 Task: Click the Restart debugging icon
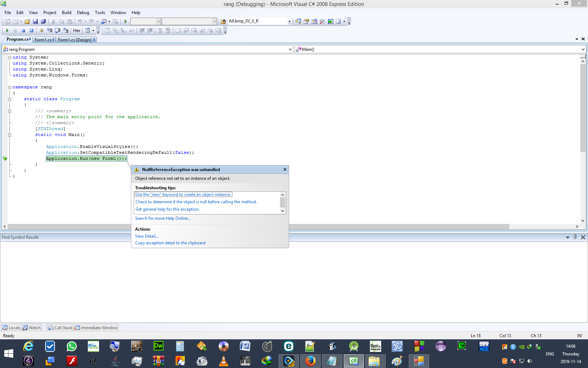(x=31, y=30)
